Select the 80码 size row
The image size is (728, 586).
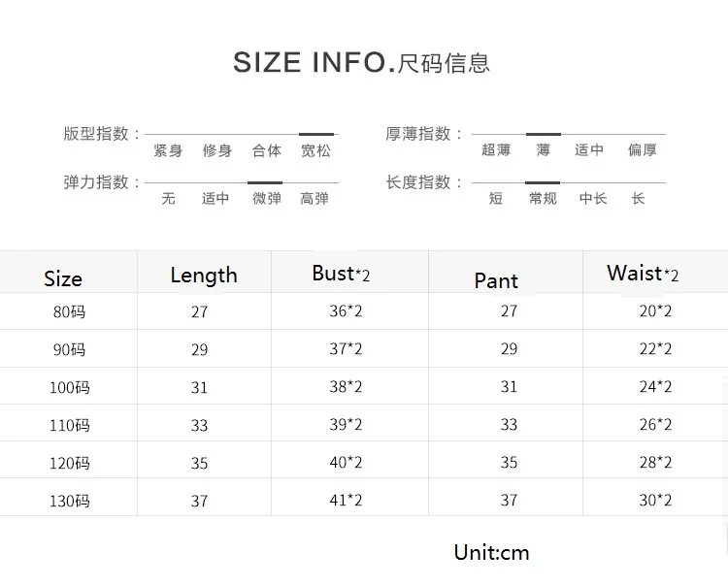[364, 310]
